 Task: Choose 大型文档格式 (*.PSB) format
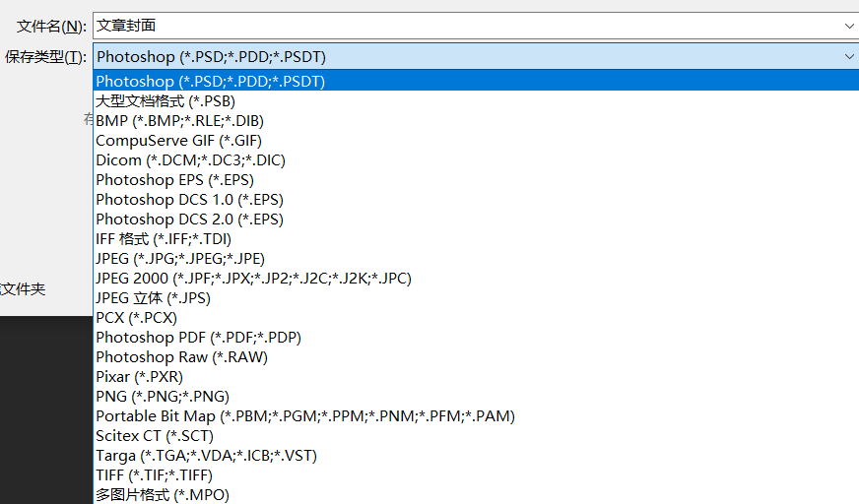pos(476,101)
